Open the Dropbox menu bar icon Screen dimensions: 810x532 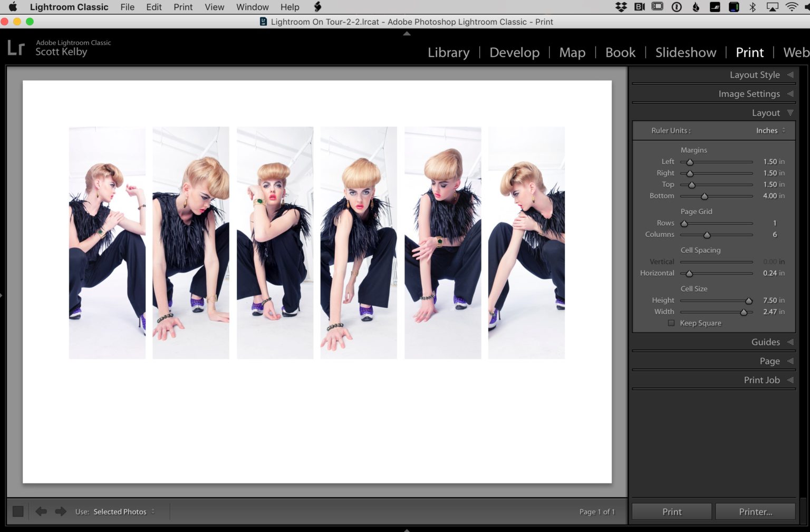(621, 7)
